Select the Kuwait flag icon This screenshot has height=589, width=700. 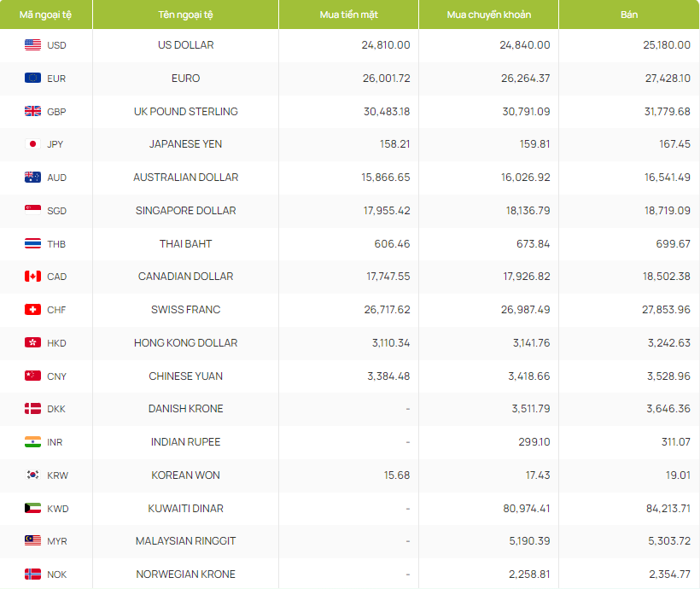[x=32, y=509]
